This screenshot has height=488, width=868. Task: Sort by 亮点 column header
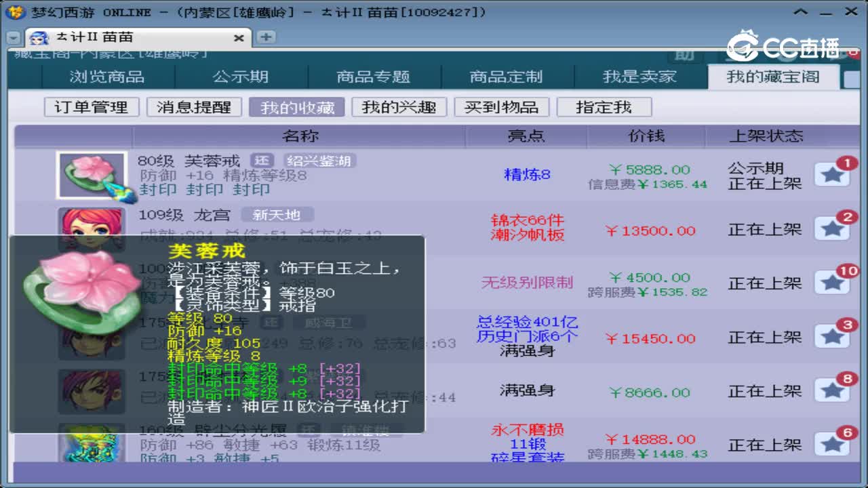point(526,136)
